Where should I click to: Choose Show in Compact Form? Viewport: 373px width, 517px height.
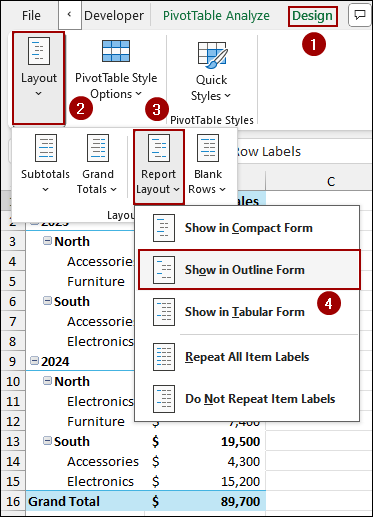[x=247, y=228]
